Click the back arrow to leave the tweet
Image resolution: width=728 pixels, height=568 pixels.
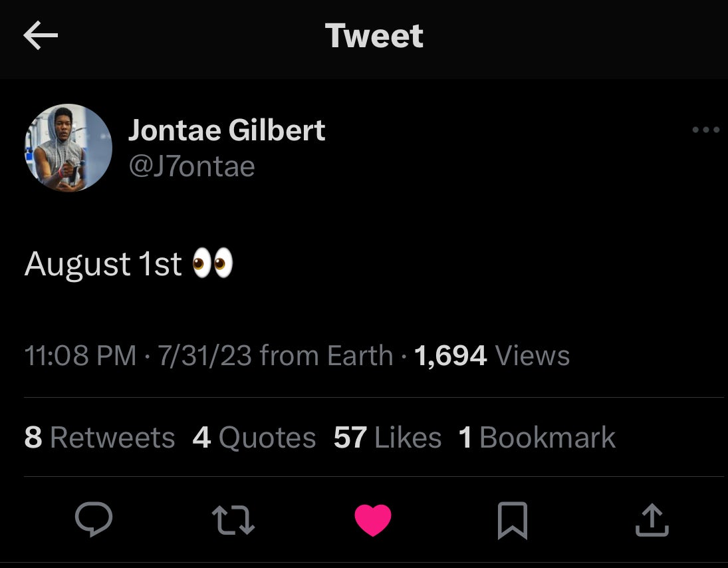41,35
